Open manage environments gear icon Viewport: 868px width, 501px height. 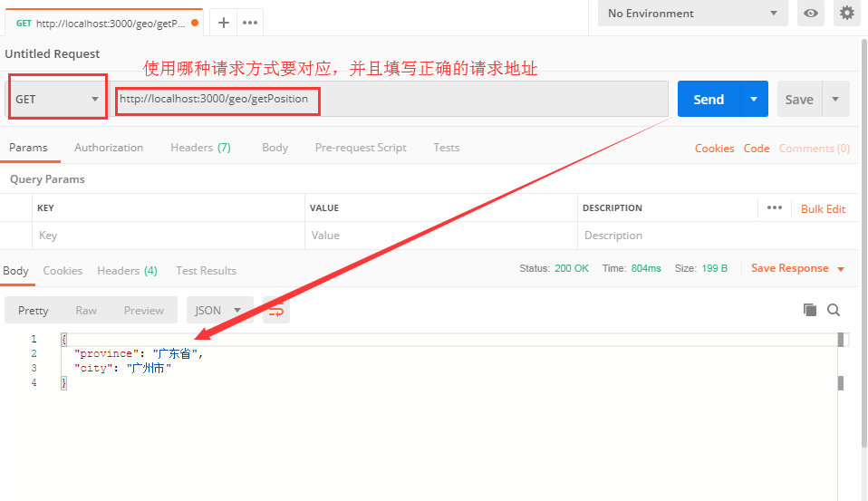point(847,14)
